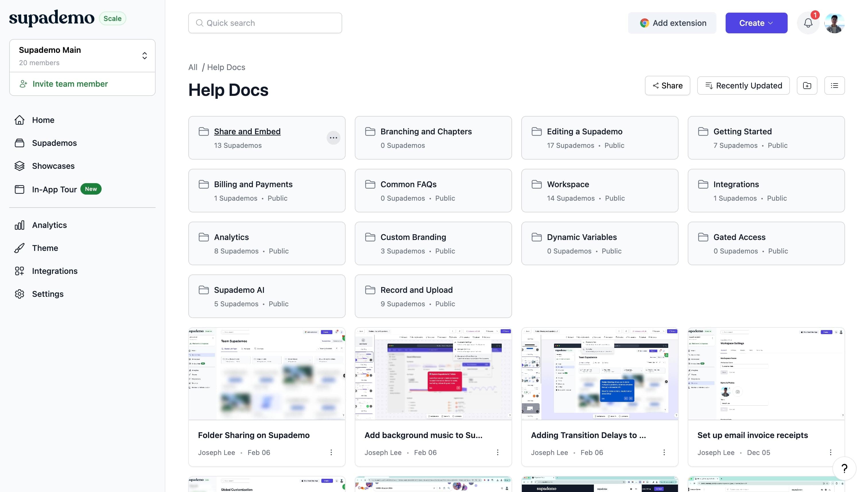Open Analytics in the sidebar

(x=49, y=225)
